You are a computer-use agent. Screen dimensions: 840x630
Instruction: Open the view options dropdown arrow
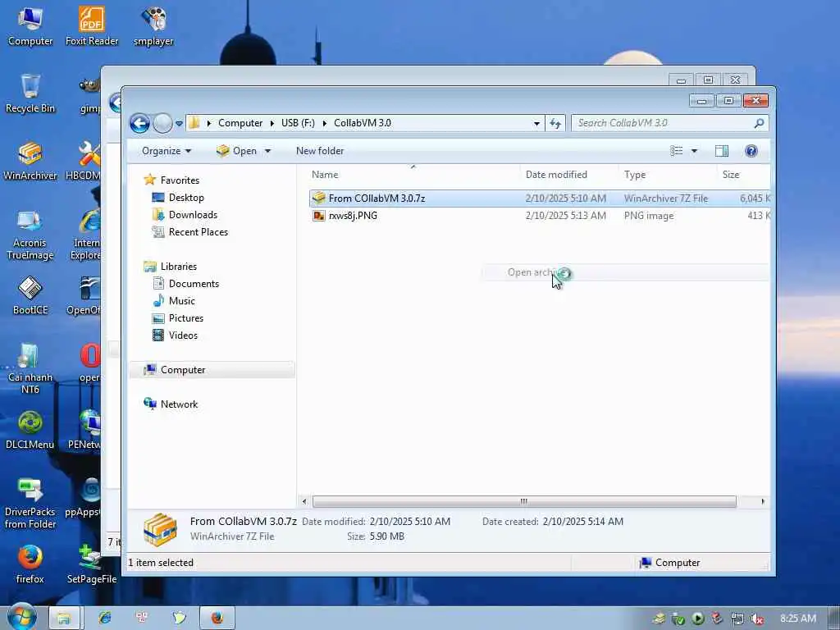(694, 151)
